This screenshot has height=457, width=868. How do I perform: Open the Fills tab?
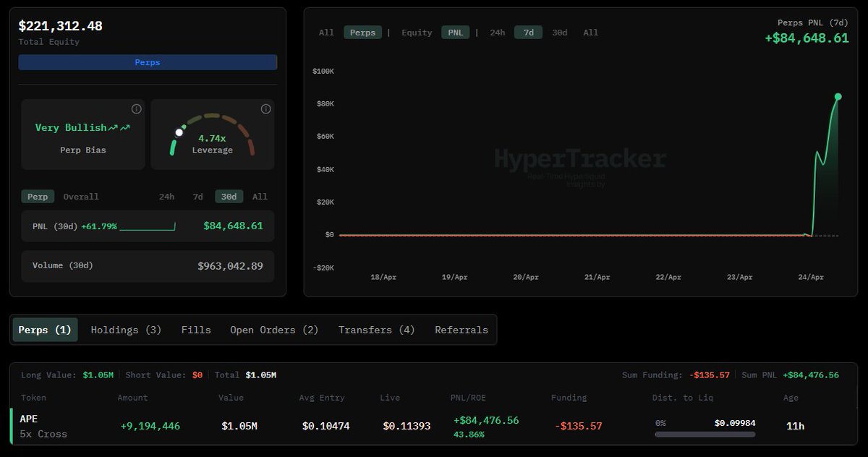pyautogui.click(x=196, y=330)
